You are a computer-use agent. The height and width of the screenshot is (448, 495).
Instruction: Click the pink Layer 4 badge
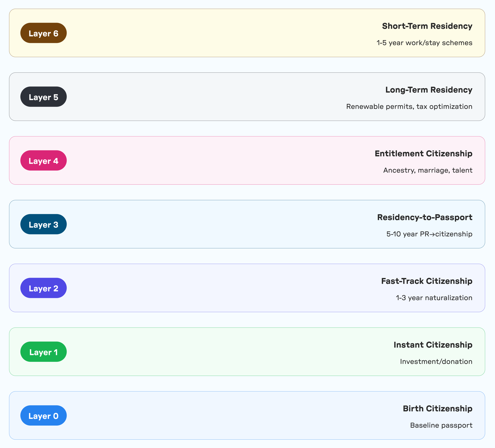pyautogui.click(x=43, y=160)
